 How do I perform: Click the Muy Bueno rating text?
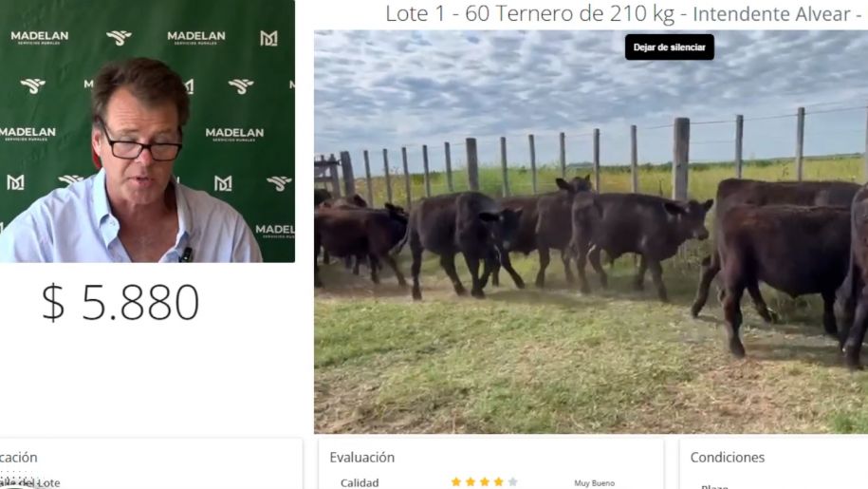point(594,483)
